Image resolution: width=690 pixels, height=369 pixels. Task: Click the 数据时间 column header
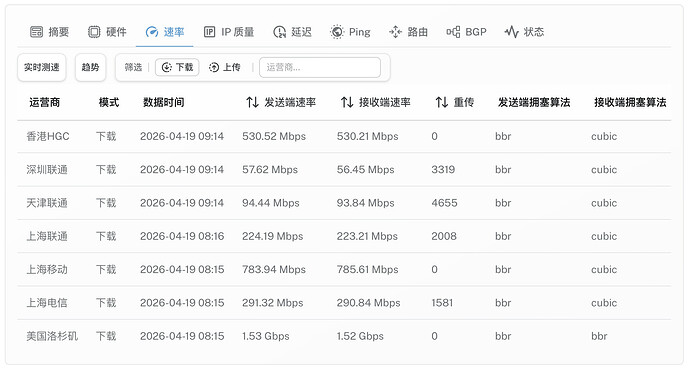coord(164,102)
